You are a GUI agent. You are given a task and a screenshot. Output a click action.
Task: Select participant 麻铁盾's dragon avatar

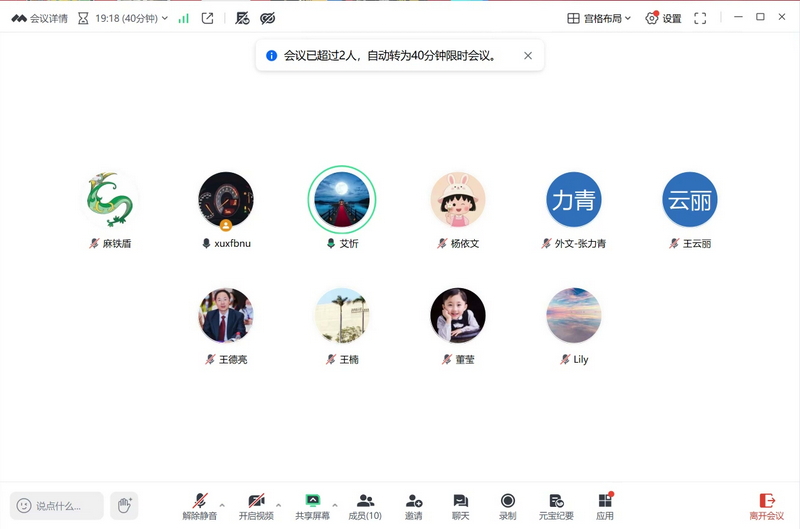[110, 199]
